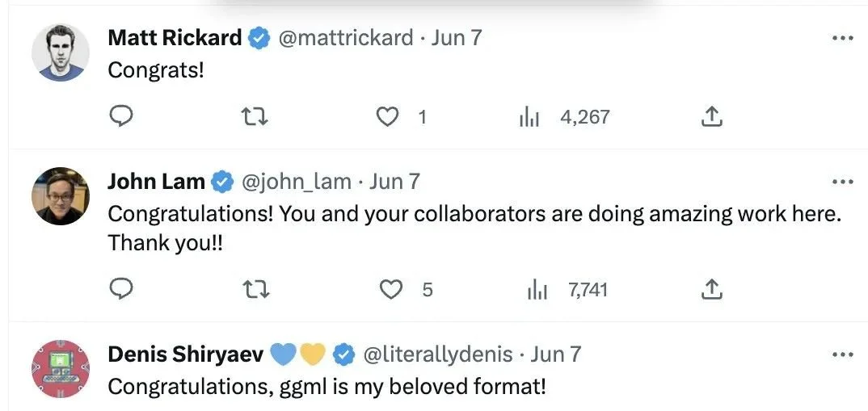The height and width of the screenshot is (411, 868).
Task: Reply to Matt Rickard's tweet
Action: pos(120,117)
